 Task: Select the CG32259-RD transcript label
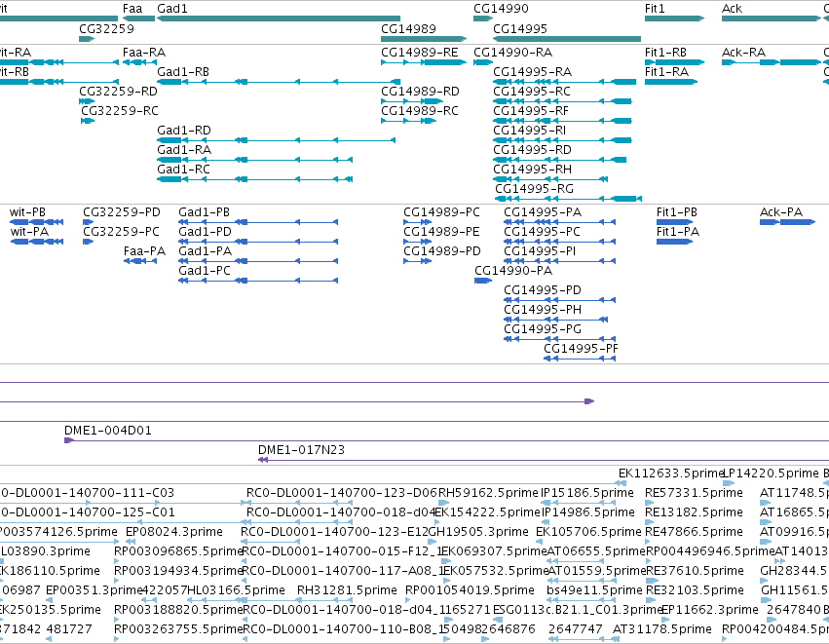(x=119, y=92)
